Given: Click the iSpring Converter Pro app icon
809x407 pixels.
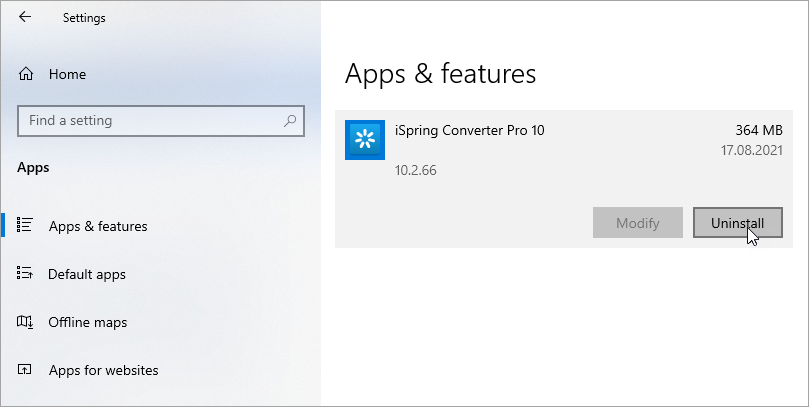Looking at the screenshot, I should pos(365,140).
